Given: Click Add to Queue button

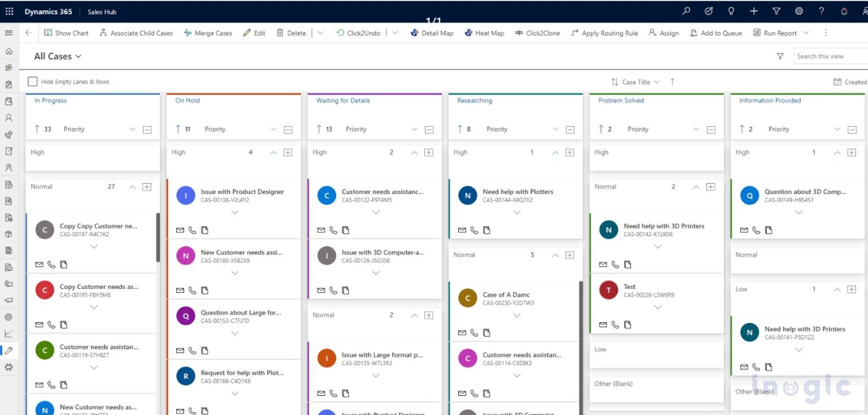Looking at the screenshot, I should pos(716,33).
